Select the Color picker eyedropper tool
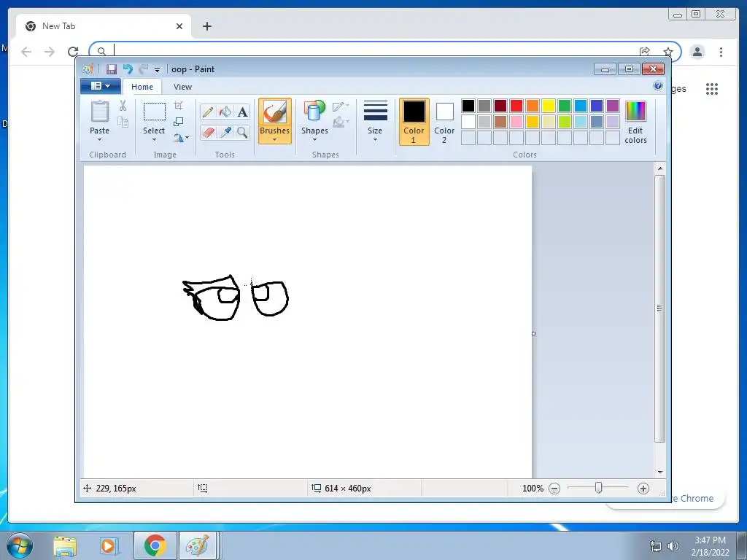Image resolution: width=747 pixels, height=560 pixels. (225, 133)
